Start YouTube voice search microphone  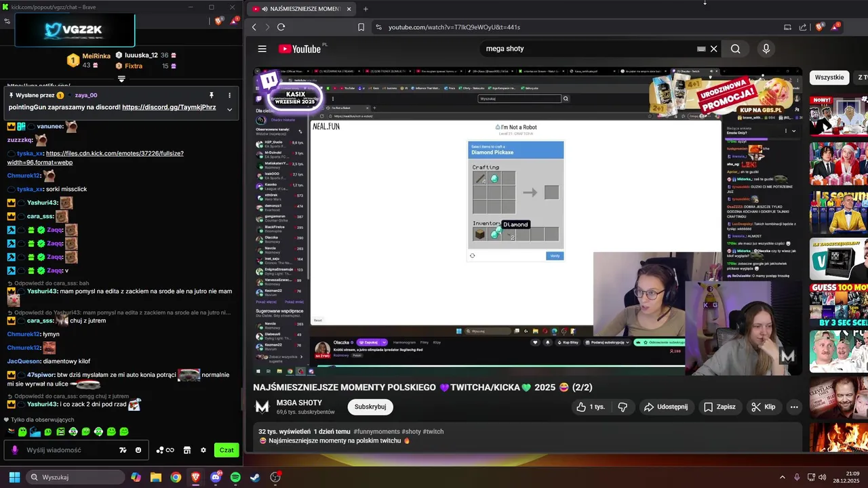766,49
